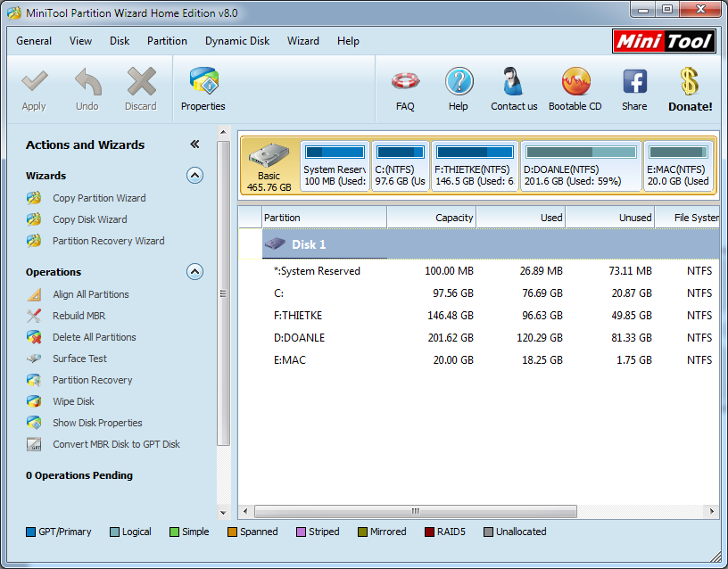The height and width of the screenshot is (569, 728).
Task: Click the Contact us icon
Action: pos(513,81)
